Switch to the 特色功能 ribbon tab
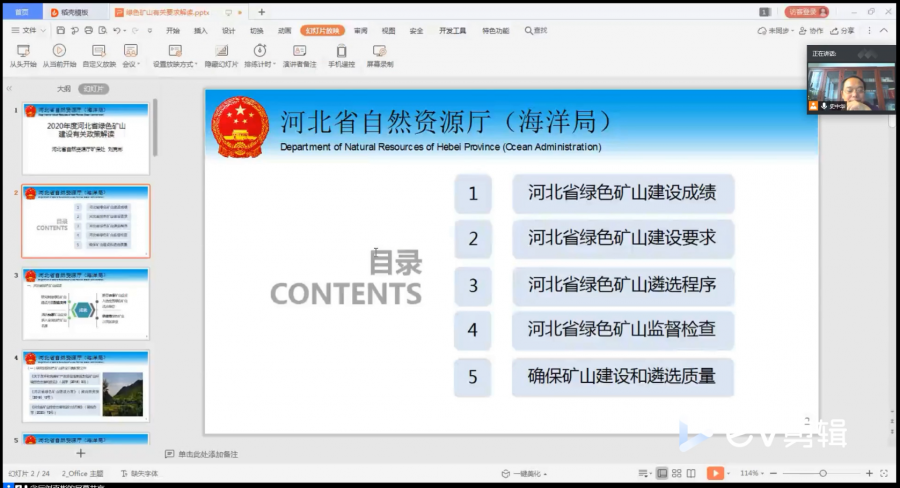This screenshot has height=488, width=900. tap(495, 30)
